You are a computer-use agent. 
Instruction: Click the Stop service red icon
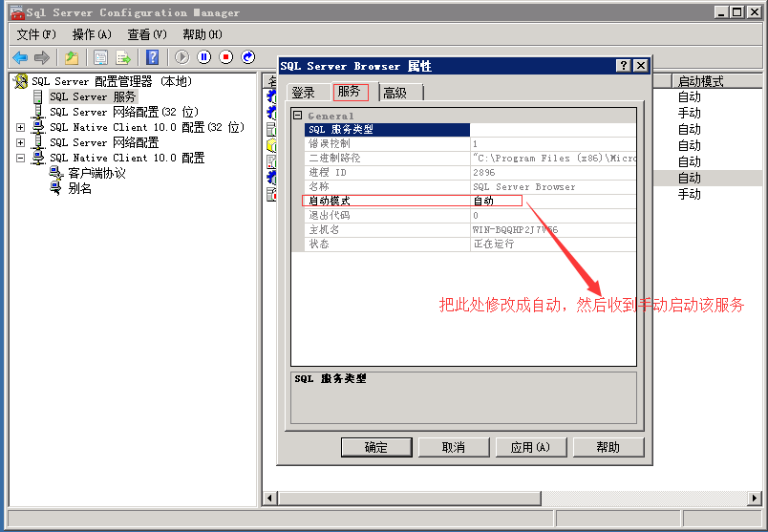point(225,57)
